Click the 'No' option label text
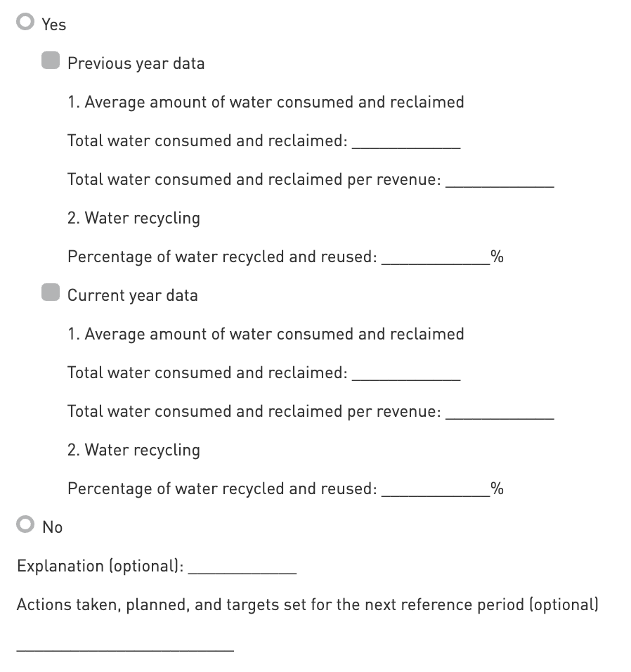Viewport: 631px width, 672px height. pyautogui.click(x=52, y=527)
